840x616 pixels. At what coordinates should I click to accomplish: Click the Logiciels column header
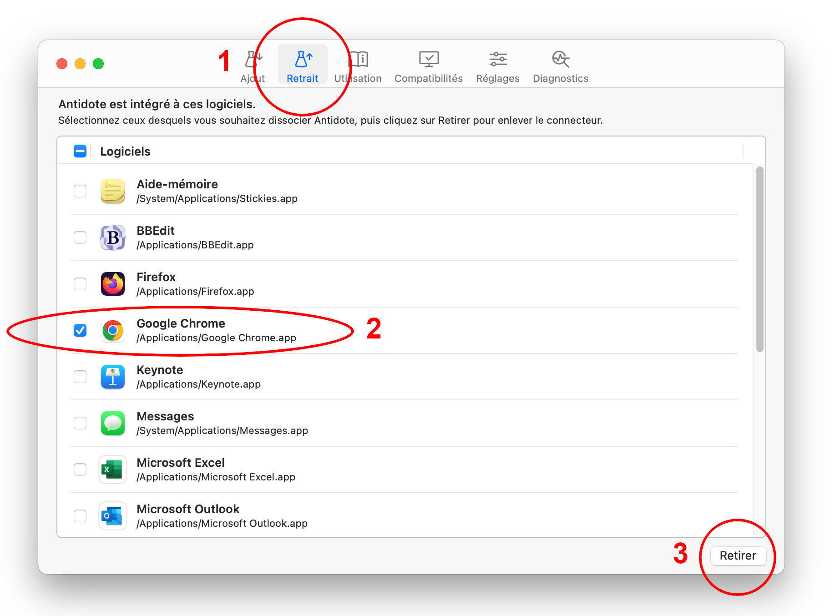click(x=126, y=151)
